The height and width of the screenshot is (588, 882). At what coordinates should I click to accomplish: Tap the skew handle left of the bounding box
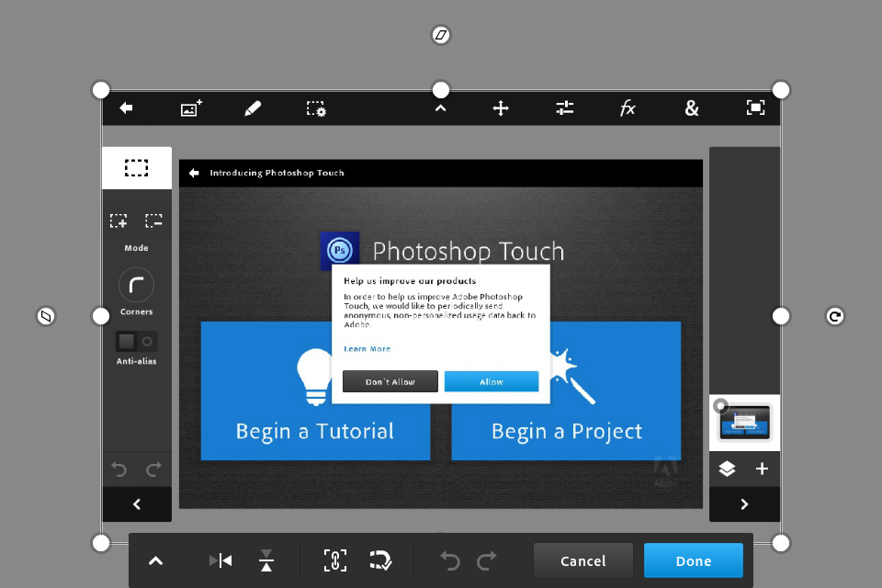(46, 316)
